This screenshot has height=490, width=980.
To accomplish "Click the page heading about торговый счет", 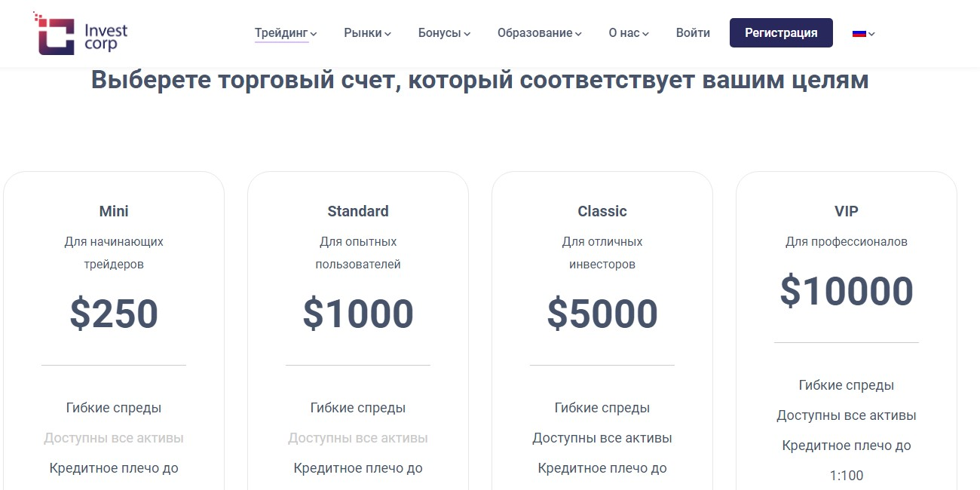I will (x=479, y=81).
